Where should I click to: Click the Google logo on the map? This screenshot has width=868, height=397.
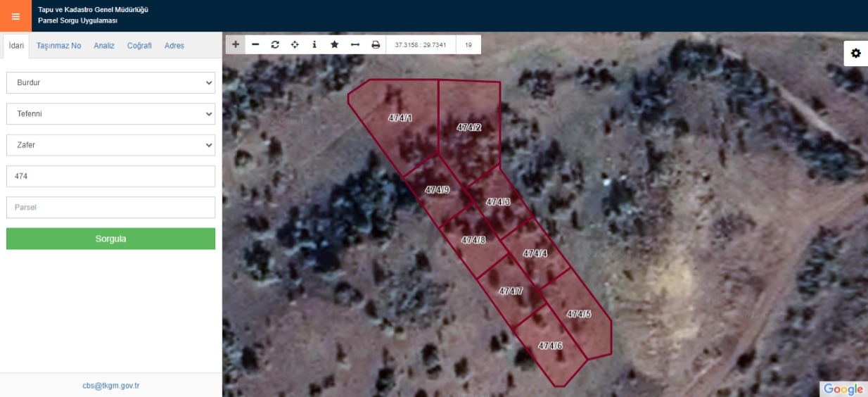[843, 389]
